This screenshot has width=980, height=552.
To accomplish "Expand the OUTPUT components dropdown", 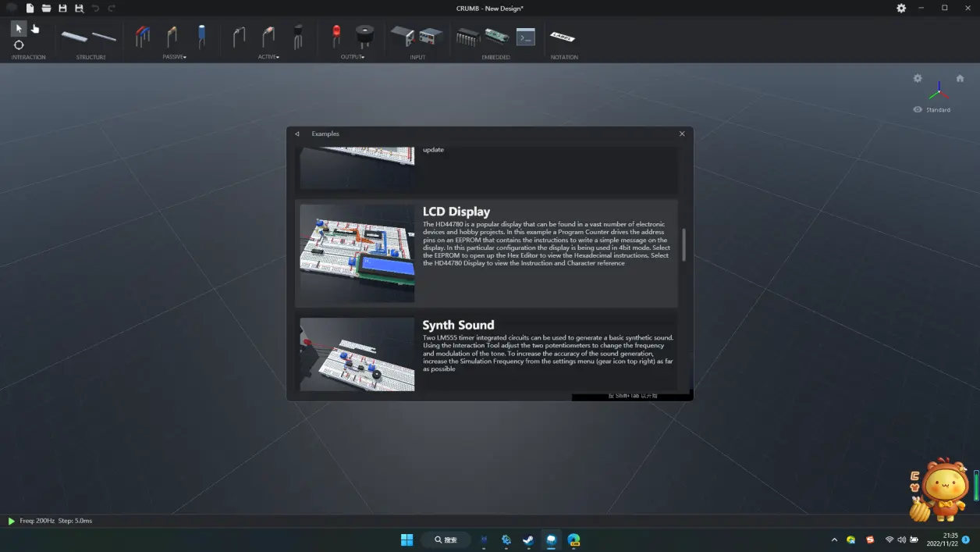I will click(x=353, y=57).
